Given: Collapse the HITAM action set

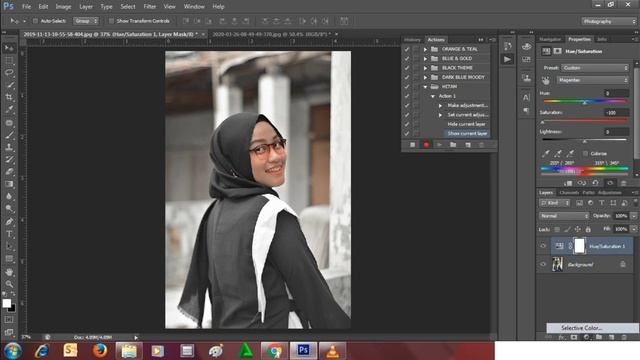Looking at the screenshot, I should pos(425,87).
